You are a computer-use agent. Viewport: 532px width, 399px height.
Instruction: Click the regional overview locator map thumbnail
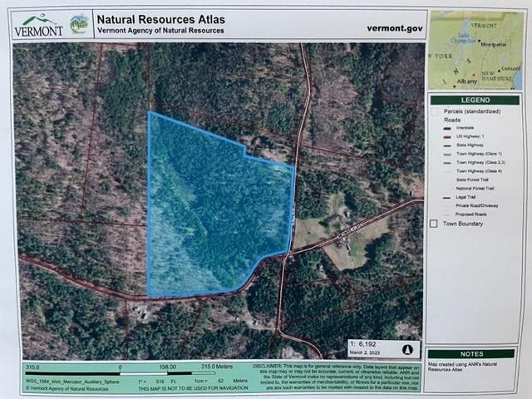click(474, 50)
